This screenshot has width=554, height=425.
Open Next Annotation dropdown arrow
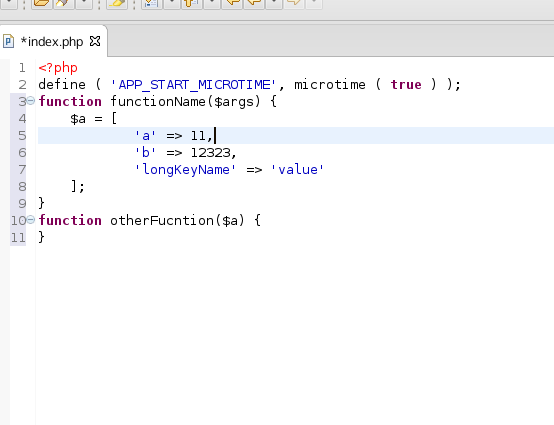(x=172, y=3)
